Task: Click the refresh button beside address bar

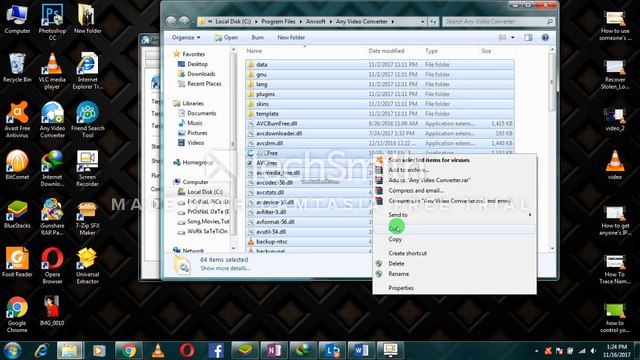Action: [x=433, y=22]
